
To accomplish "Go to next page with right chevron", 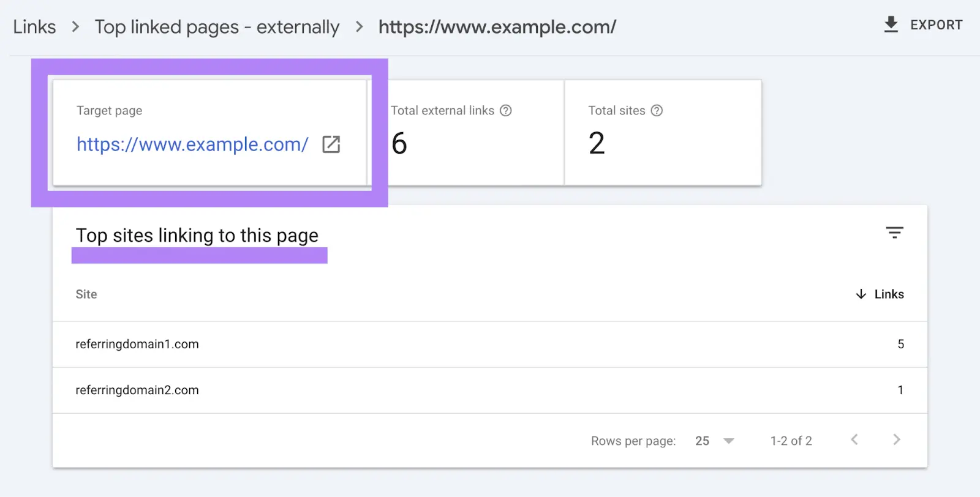I will [x=897, y=439].
